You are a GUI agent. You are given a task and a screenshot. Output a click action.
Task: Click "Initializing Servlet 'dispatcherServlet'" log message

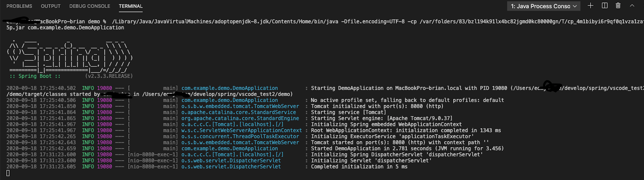tap(371, 161)
